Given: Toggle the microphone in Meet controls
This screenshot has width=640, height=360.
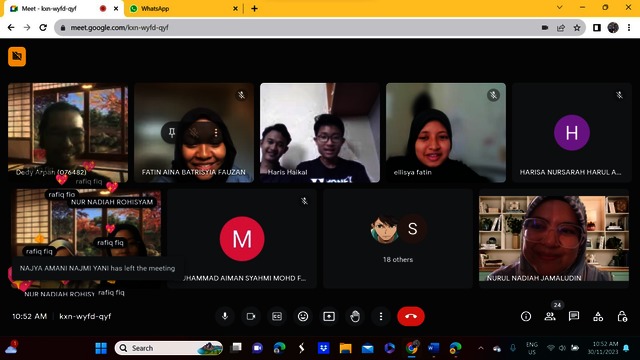Looking at the screenshot, I should coord(225,316).
